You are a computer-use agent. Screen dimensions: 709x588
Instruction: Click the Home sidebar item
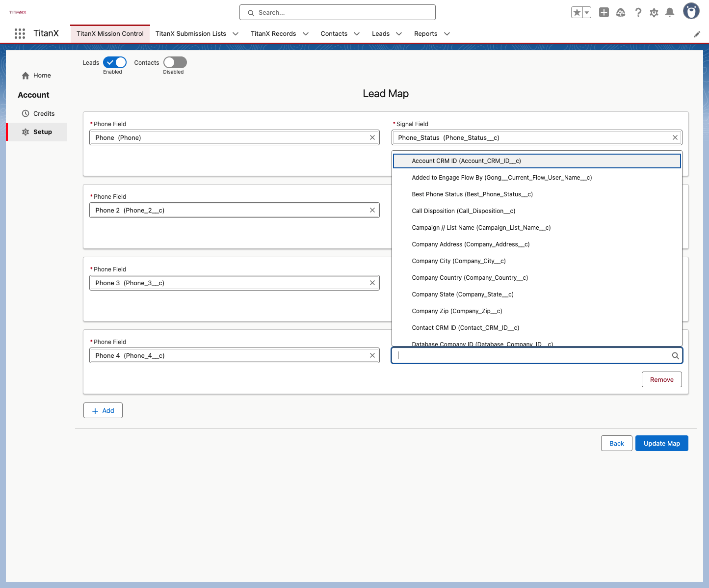click(36, 76)
